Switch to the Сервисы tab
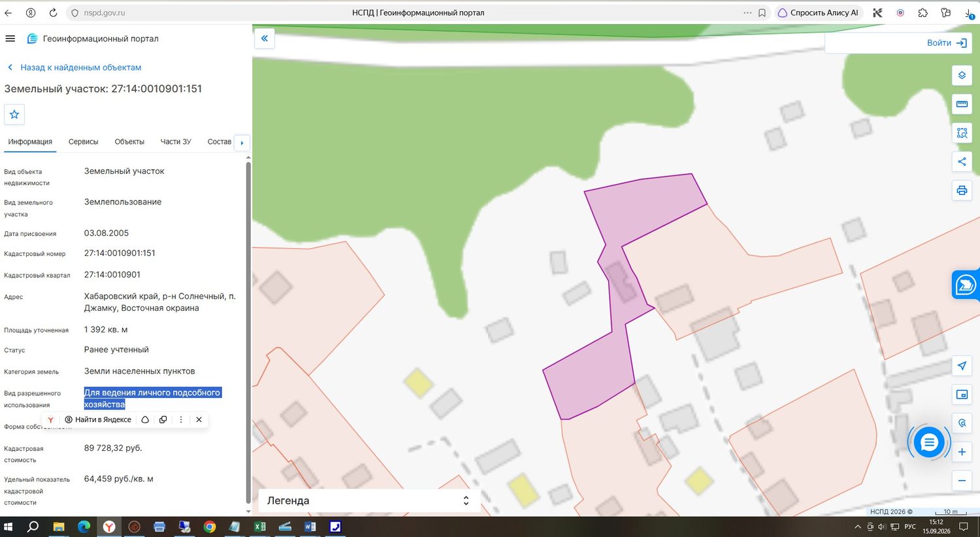 tap(83, 142)
